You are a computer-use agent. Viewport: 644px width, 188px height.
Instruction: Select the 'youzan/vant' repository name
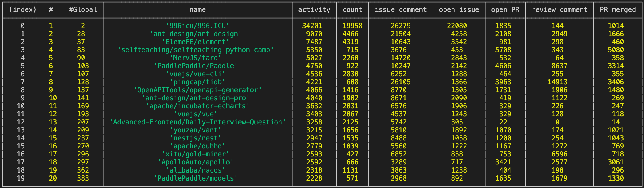pyautogui.click(x=196, y=130)
